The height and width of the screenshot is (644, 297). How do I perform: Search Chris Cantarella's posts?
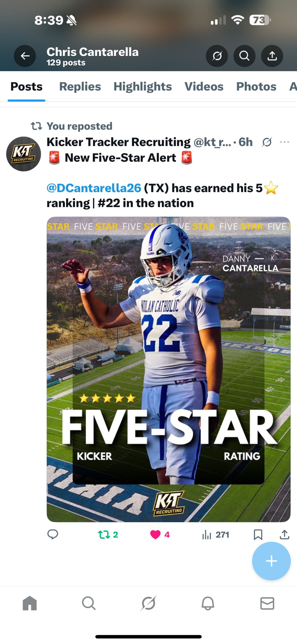(x=244, y=56)
